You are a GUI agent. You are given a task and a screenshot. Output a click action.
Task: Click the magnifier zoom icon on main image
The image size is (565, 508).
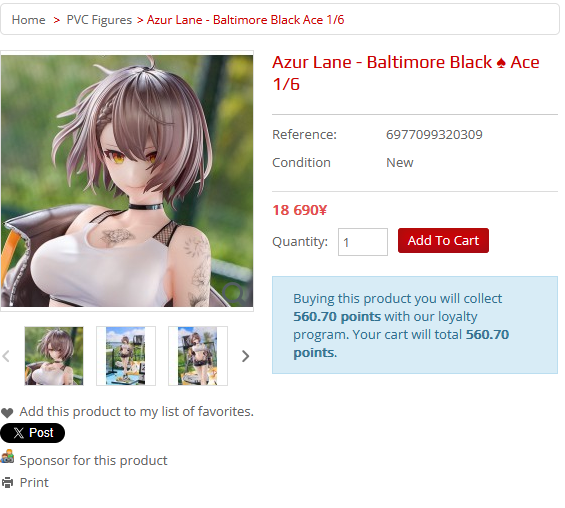234,294
